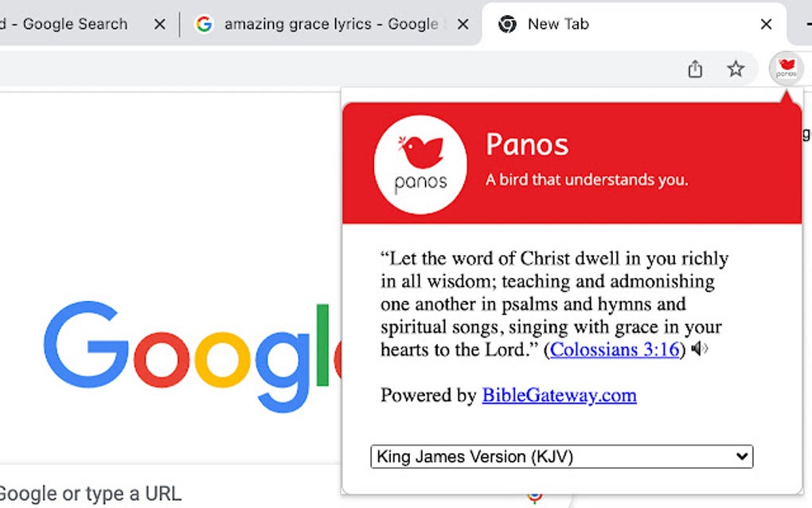Click the speaker icon to hear the verse
Screen dimensions: 812x508
[x=700, y=348]
